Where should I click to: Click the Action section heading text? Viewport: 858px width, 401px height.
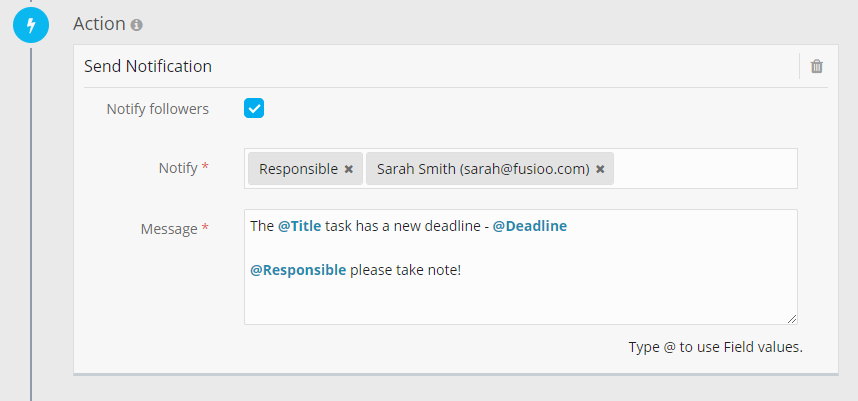(99, 23)
